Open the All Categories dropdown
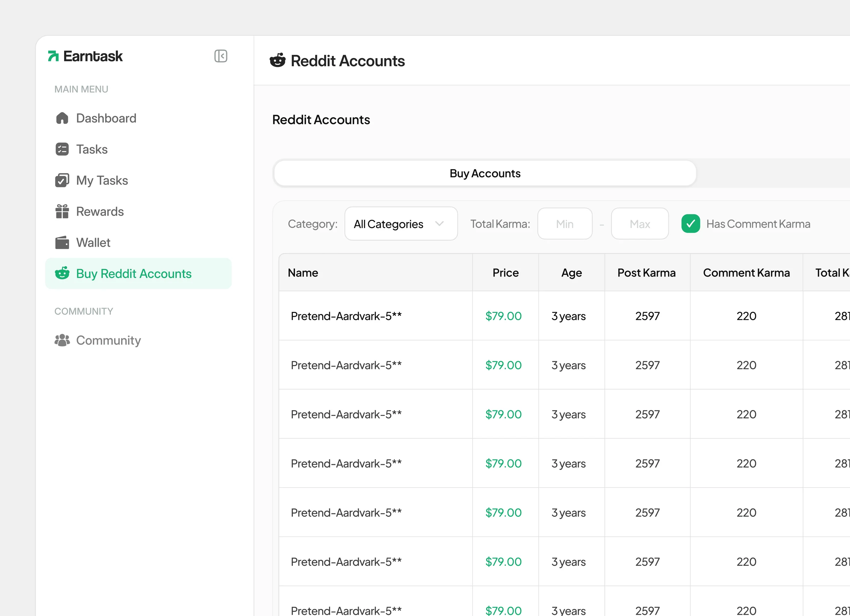Screen dimensions: 850x616 click(x=401, y=224)
